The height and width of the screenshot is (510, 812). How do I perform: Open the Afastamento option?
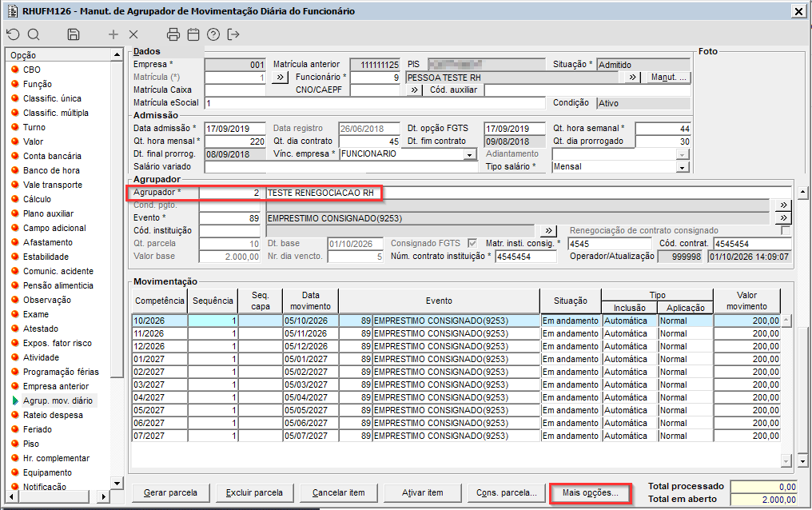(48, 242)
